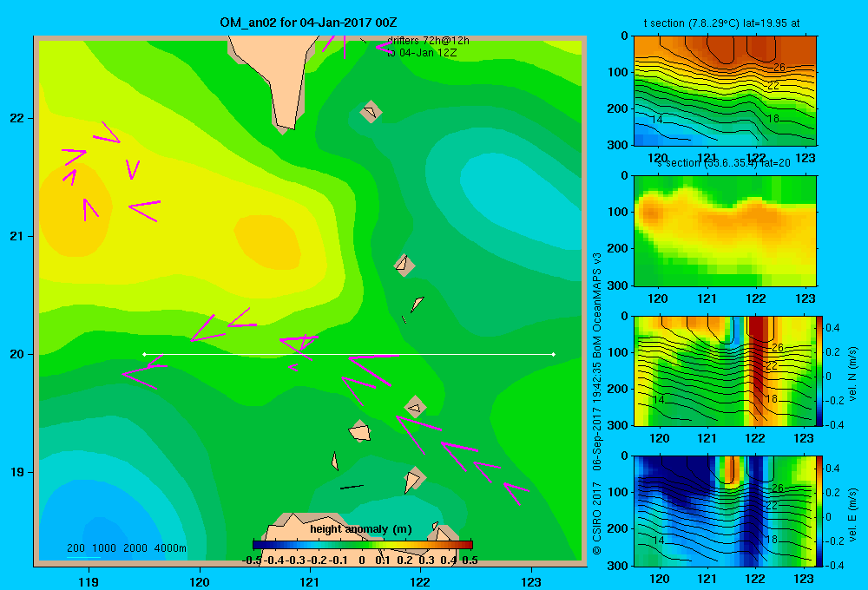Screen dimensions: 868x590
Task: Click longitude label 122 on main map axis
Action: [420, 581]
